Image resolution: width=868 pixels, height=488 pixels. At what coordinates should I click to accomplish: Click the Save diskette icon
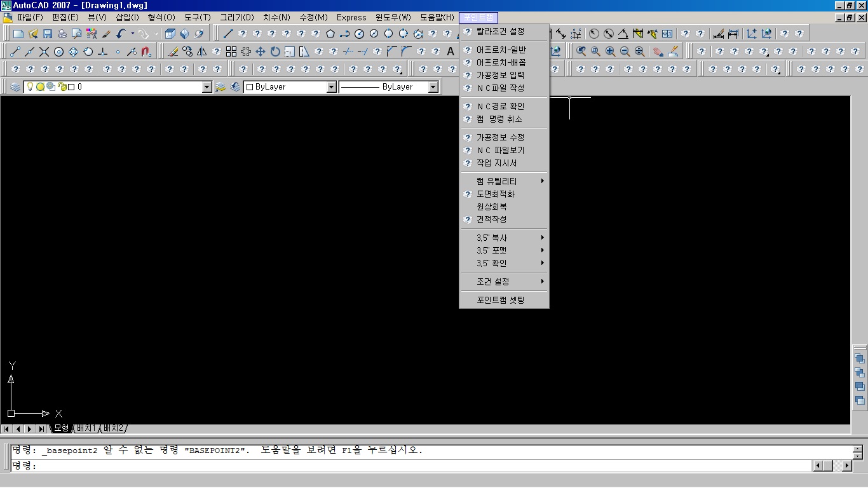[x=48, y=34]
